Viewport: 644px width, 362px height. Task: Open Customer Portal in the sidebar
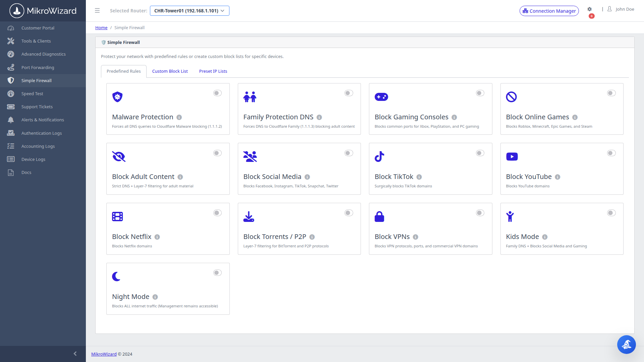pos(43,28)
